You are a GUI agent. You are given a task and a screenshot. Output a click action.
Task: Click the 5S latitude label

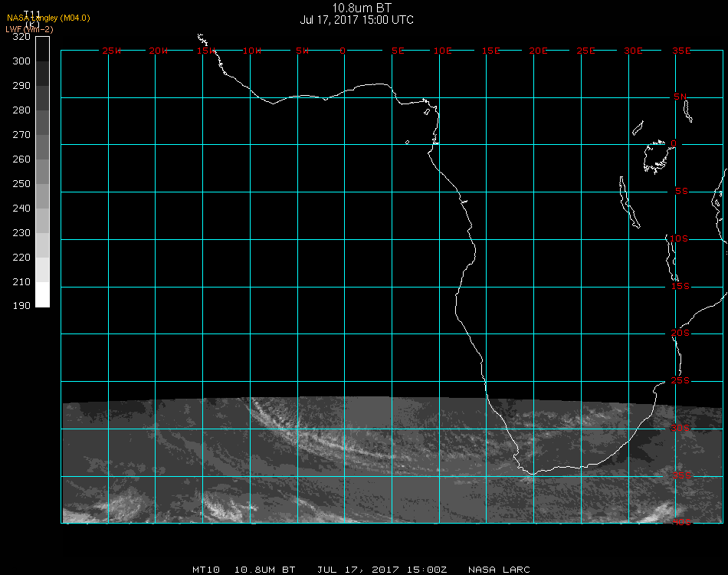[681, 192]
